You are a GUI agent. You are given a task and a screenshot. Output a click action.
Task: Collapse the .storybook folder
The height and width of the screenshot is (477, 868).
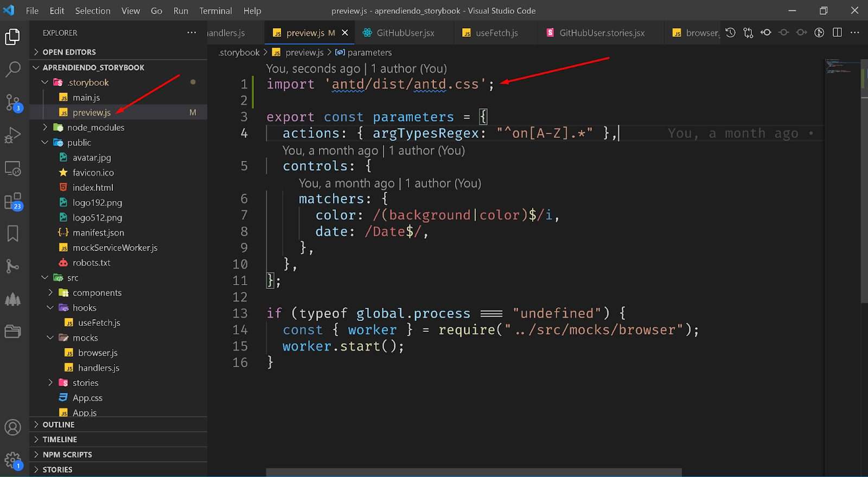click(x=45, y=82)
